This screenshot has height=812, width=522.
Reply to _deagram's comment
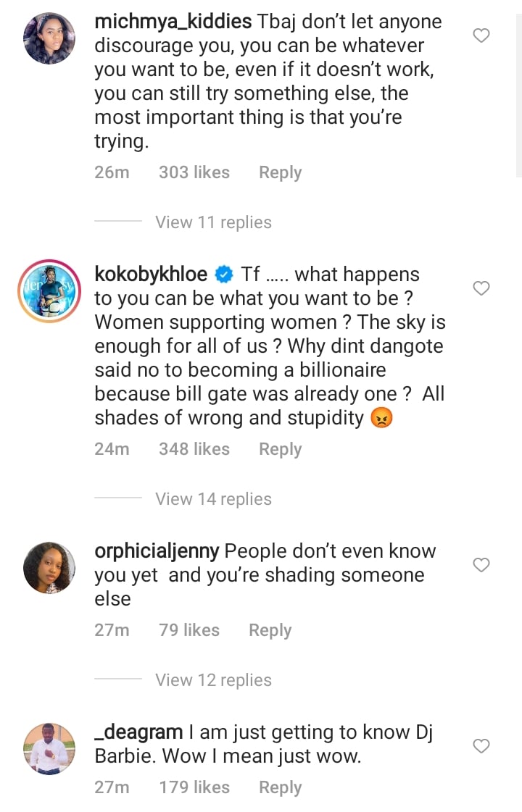(280, 787)
